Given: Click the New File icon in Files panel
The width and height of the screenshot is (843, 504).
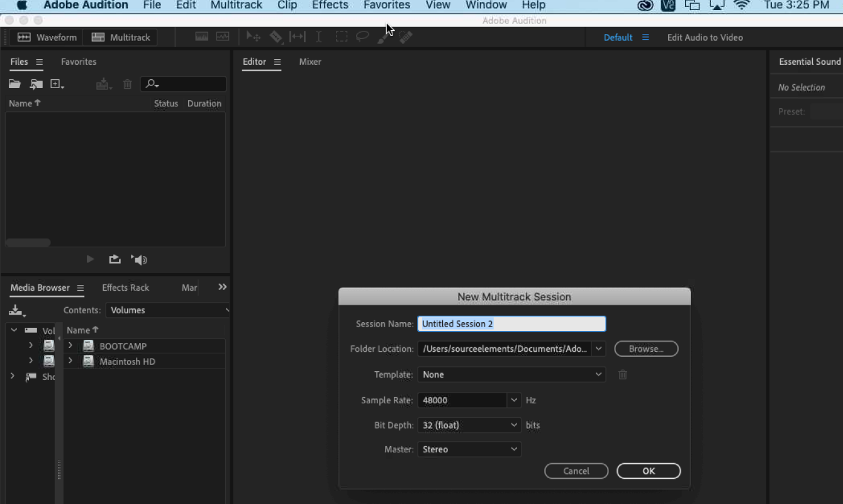Looking at the screenshot, I should (x=57, y=84).
